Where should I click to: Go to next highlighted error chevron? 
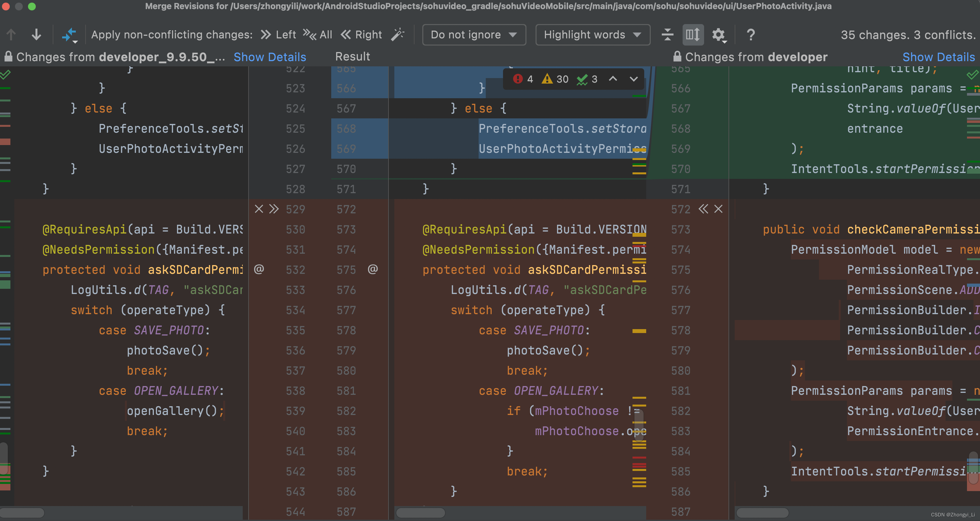633,79
